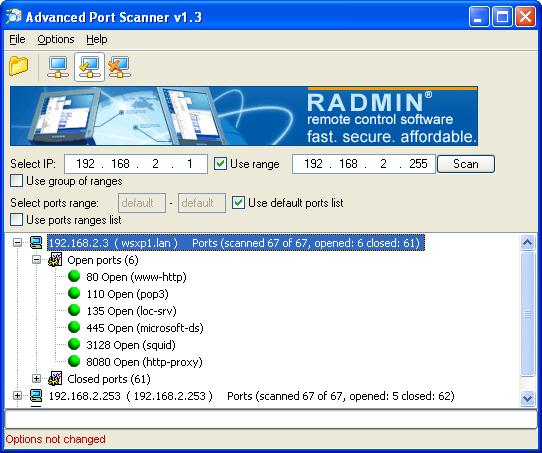The width and height of the screenshot is (542, 453).
Task: Click the Open ports group icon
Action: click(55, 260)
